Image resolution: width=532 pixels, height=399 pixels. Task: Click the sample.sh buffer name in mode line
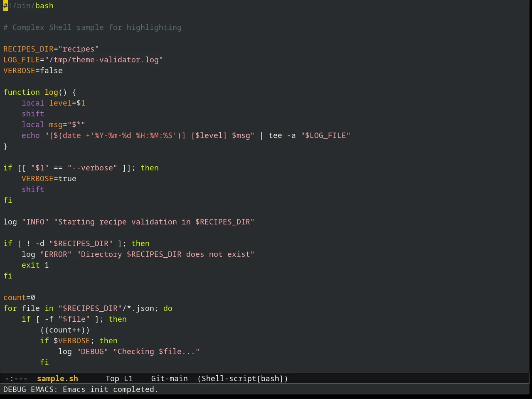pyautogui.click(x=57, y=379)
